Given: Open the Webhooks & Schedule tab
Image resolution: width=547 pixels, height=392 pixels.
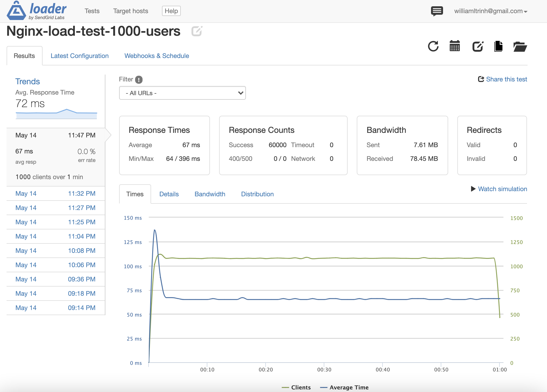Looking at the screenshot, I should click(157, 56).
